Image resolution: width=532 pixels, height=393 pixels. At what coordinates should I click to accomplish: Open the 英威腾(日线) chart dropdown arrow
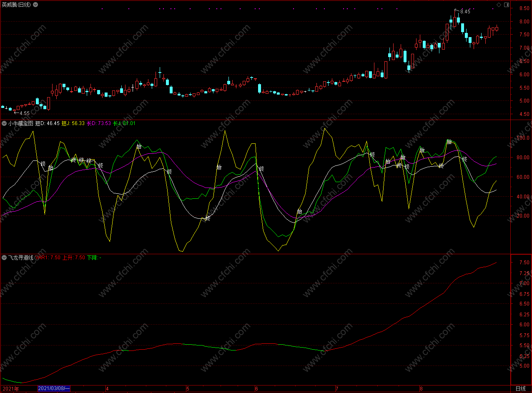coord(35,5)
